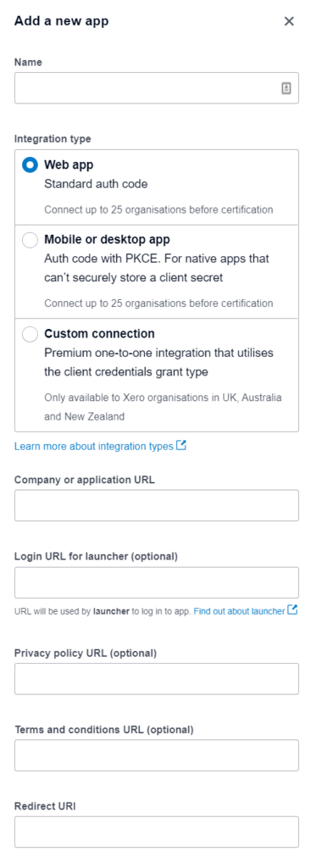
Task: Click the Mobile or desktop app heading
Action: pyautogui.click(x=107, y=240)
